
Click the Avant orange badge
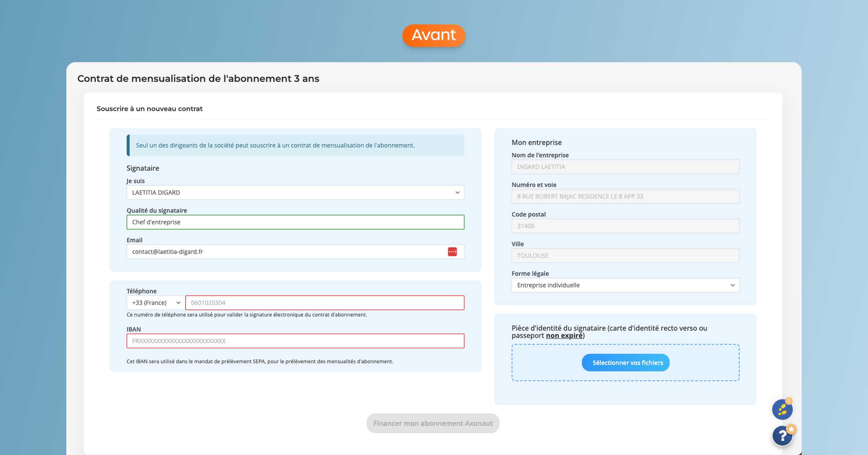tap(434, 35)
